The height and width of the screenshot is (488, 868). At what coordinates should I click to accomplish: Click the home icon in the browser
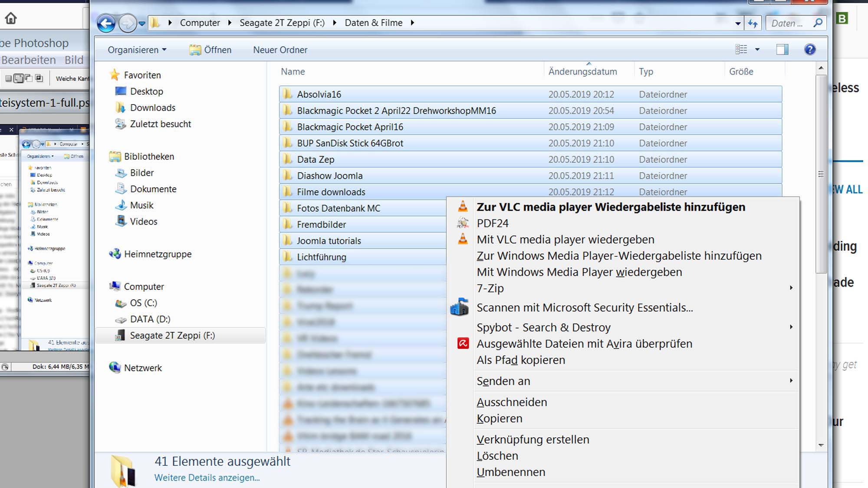pyautogui.click(x=11, y=18)
